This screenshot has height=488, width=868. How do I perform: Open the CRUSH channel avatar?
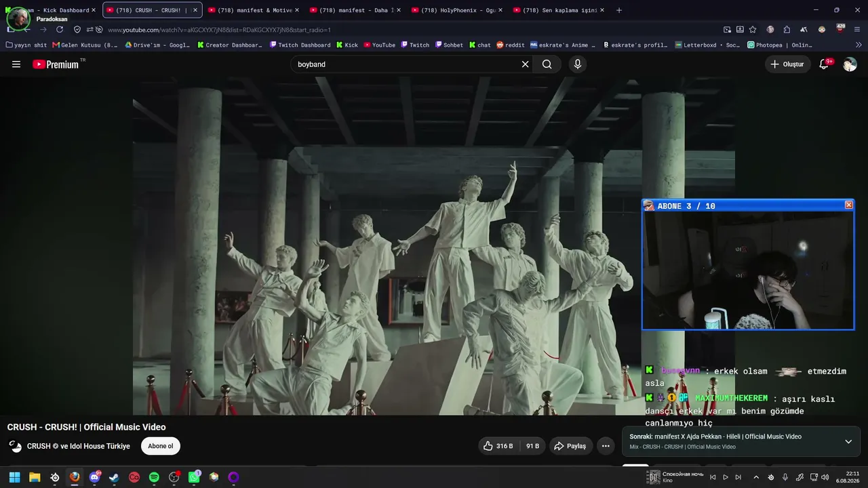(x=15, y=446)
